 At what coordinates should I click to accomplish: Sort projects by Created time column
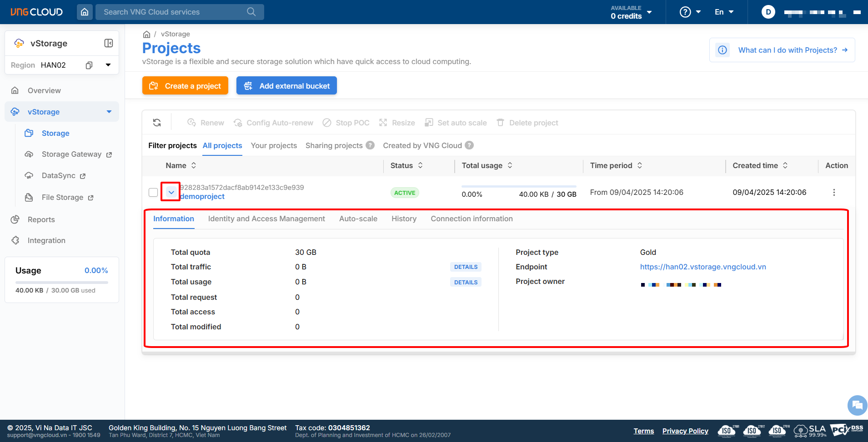[785, 165]
